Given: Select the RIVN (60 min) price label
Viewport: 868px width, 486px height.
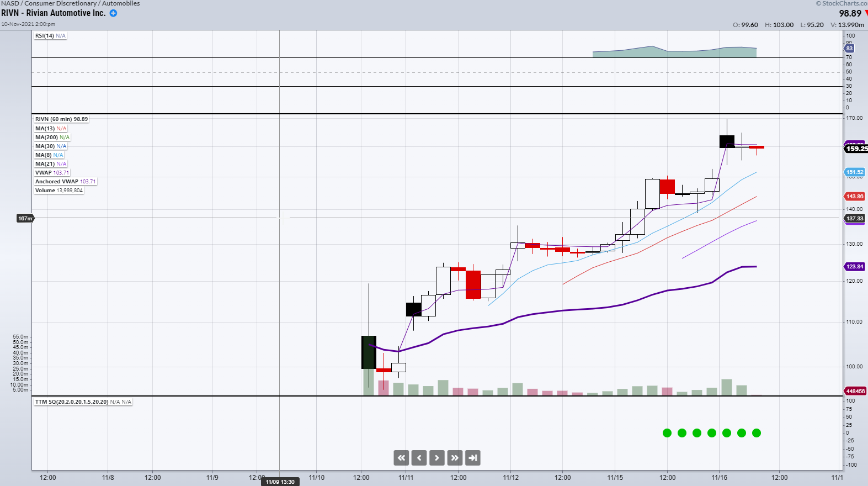Looking at the screenshot, I should [x=61, y=119].
